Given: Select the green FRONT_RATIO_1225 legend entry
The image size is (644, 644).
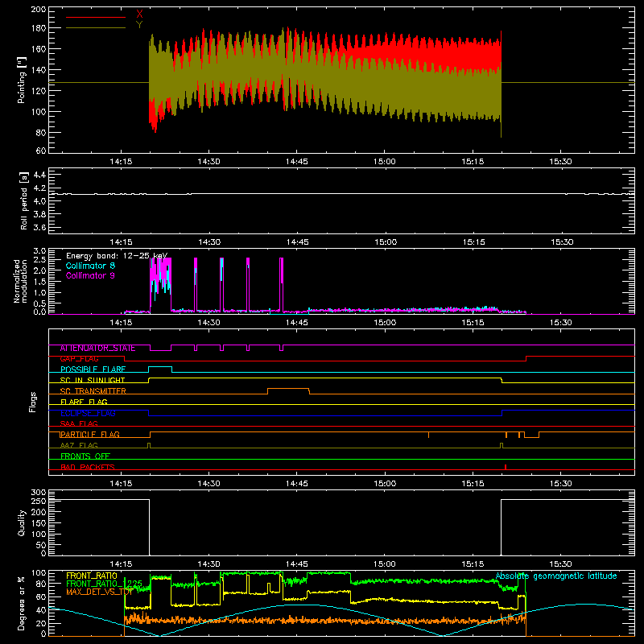Looking at the screenshot, I should 104,584.
